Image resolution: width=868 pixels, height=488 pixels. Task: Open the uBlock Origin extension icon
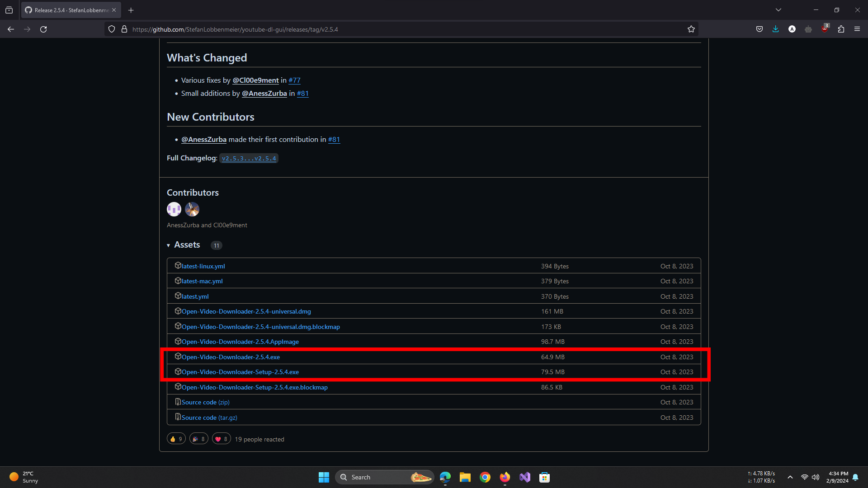825,29
